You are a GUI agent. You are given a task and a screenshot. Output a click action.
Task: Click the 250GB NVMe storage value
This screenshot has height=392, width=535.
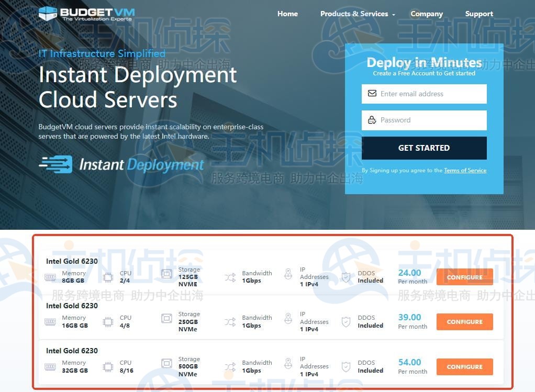pos(188,326)
